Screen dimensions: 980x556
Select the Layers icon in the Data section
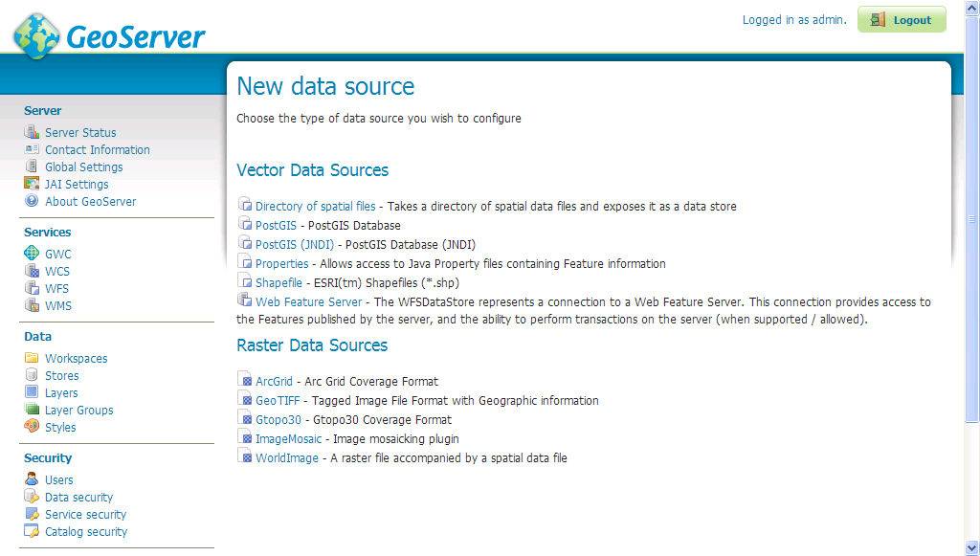(32, 392)
